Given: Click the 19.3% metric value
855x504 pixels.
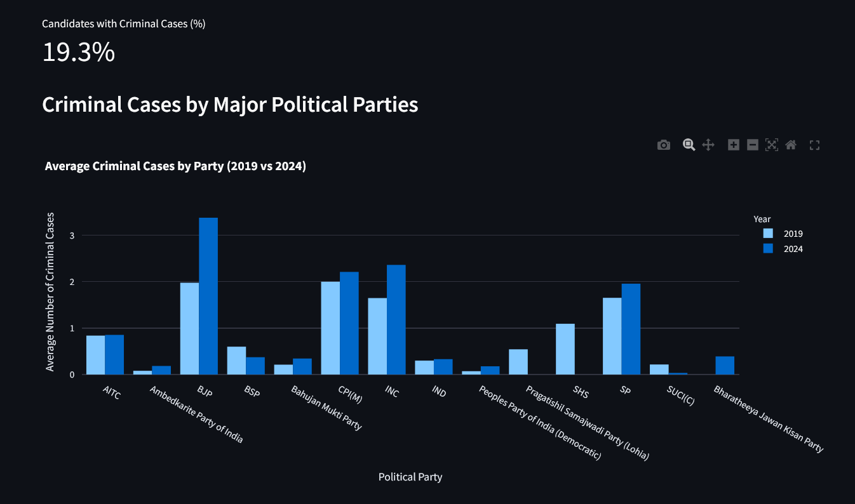Looking at the screenshot, I should click(78, 53).
